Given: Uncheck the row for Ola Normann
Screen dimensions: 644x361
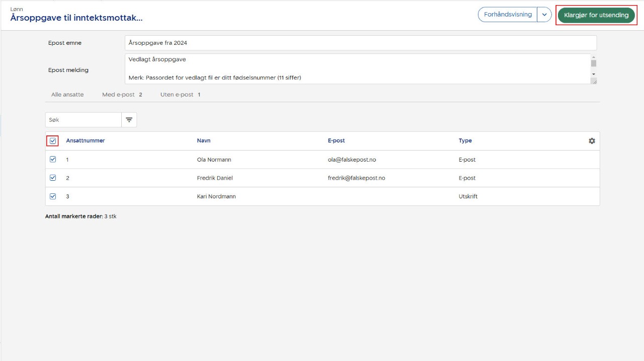Looking at the screenshot, I should (53, 159).
